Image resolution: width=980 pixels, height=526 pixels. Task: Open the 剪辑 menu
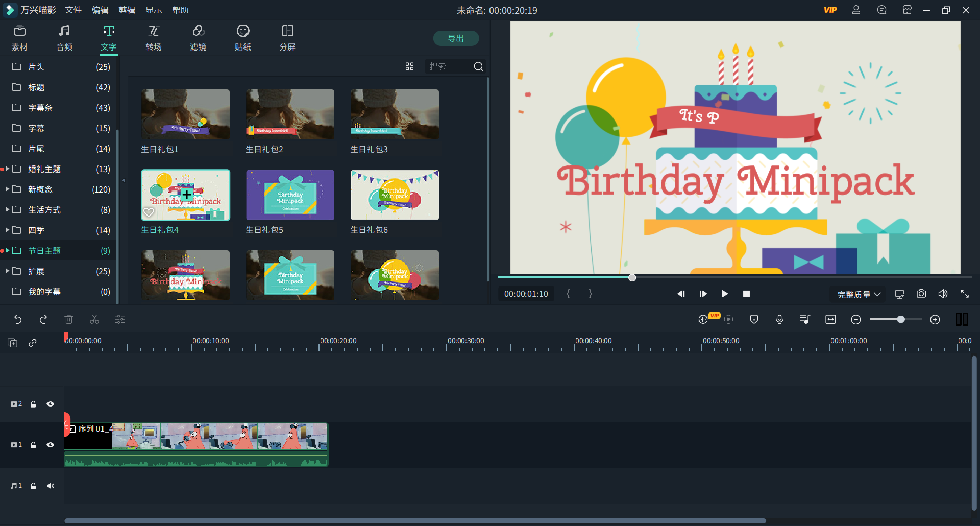coord(127,10)
